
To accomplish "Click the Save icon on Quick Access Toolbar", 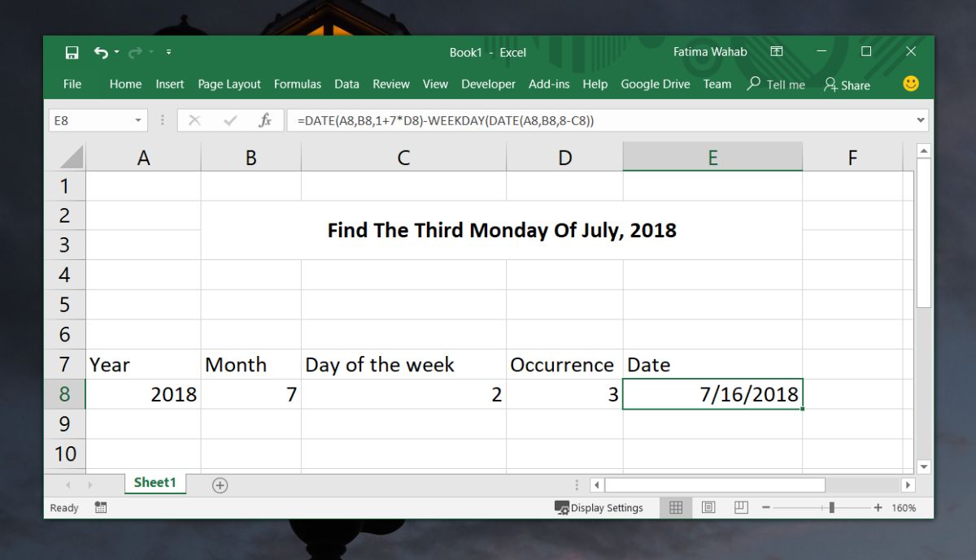I will pos(72,51).
